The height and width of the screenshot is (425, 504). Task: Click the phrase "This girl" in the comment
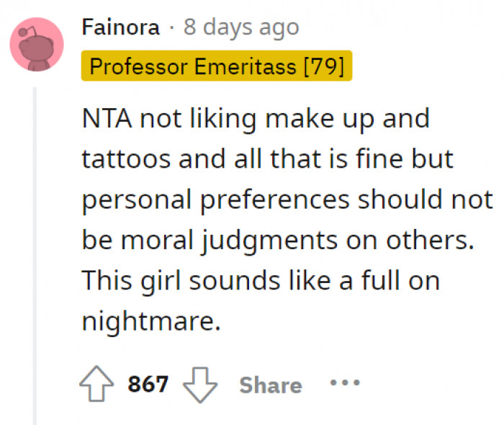(133, 280)
